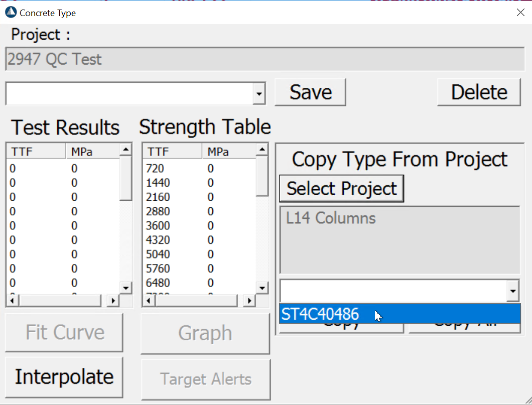Close the Concrete Type window
532x405 pixels.
click(x=520, y=13)
